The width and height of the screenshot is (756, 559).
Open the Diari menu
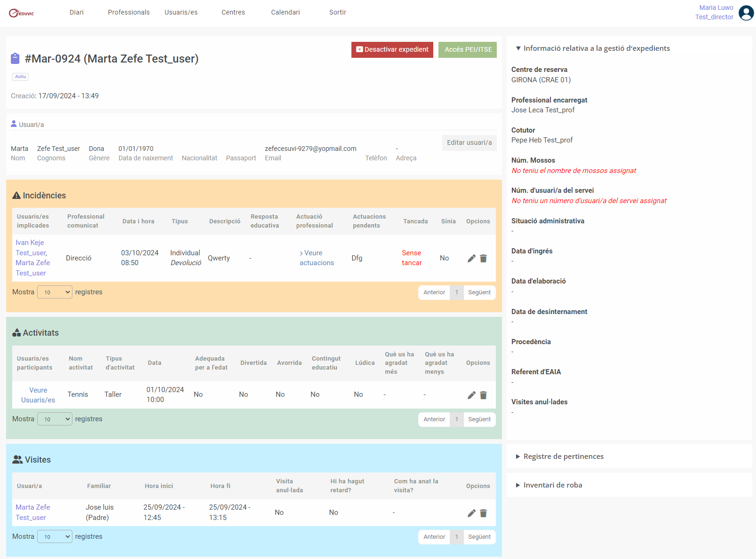point(77,12)
